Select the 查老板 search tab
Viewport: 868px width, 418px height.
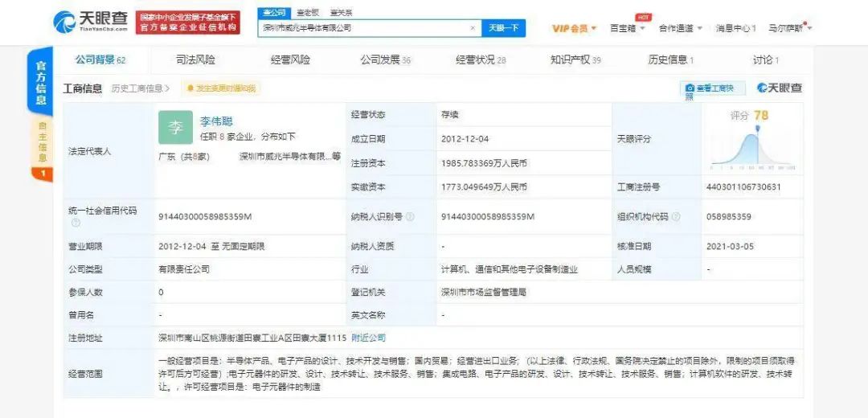tap(307, 12)
